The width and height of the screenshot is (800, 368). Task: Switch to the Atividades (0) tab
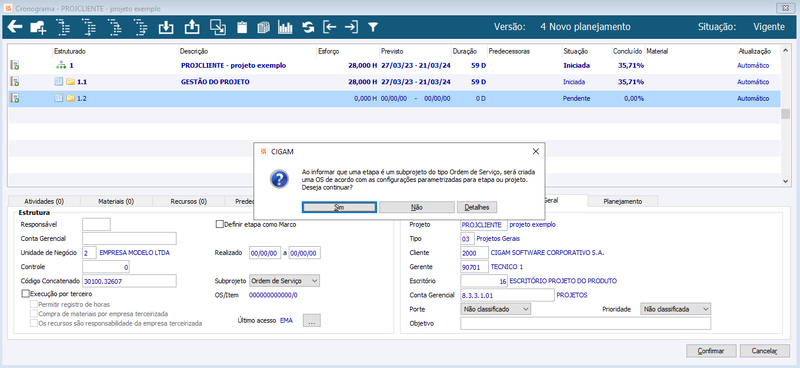pyautogui.click(x=44, y=202)
